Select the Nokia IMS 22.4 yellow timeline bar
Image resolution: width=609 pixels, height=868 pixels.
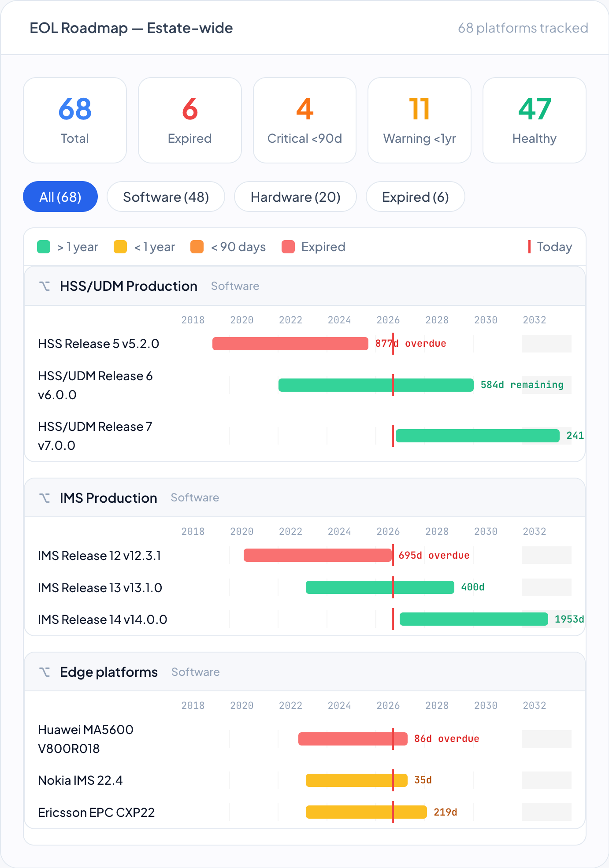[x=356, y=780]
